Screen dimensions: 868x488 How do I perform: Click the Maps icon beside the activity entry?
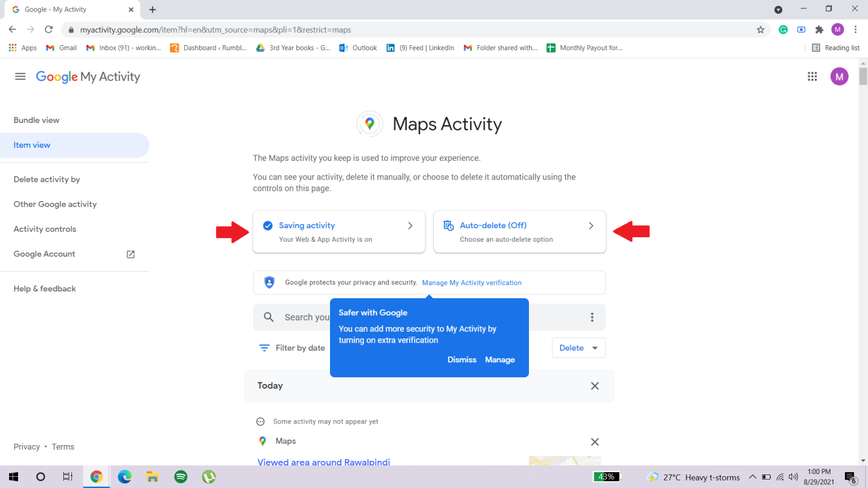tap(262, 441)
